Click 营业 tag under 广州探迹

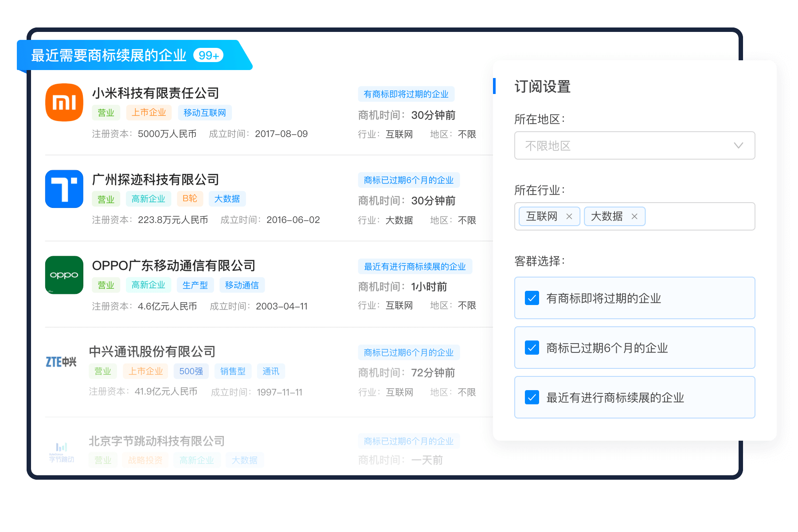pyautogui.click(x=106, y=199)
